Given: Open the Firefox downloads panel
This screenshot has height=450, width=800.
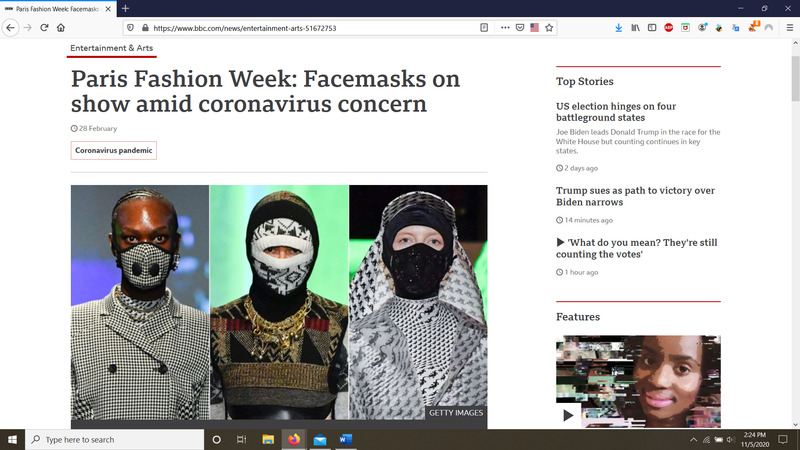Looking at the screenshot, I should (x=618, y=28).
